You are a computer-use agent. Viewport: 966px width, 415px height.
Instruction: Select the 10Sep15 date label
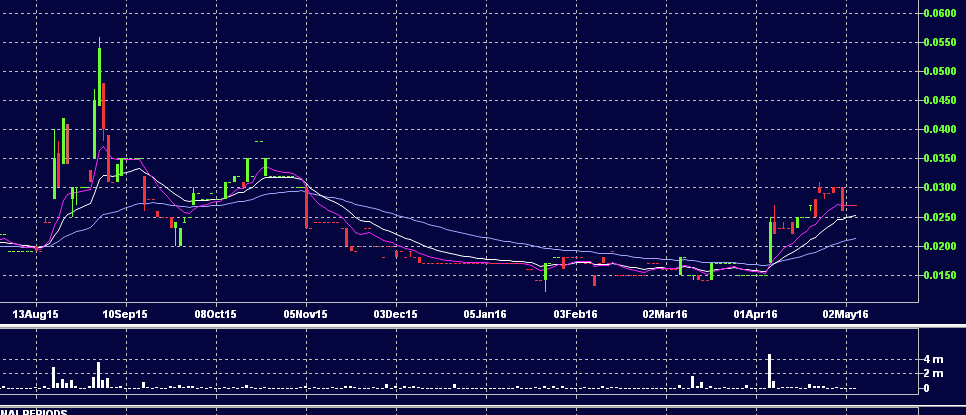click(125, 314)
